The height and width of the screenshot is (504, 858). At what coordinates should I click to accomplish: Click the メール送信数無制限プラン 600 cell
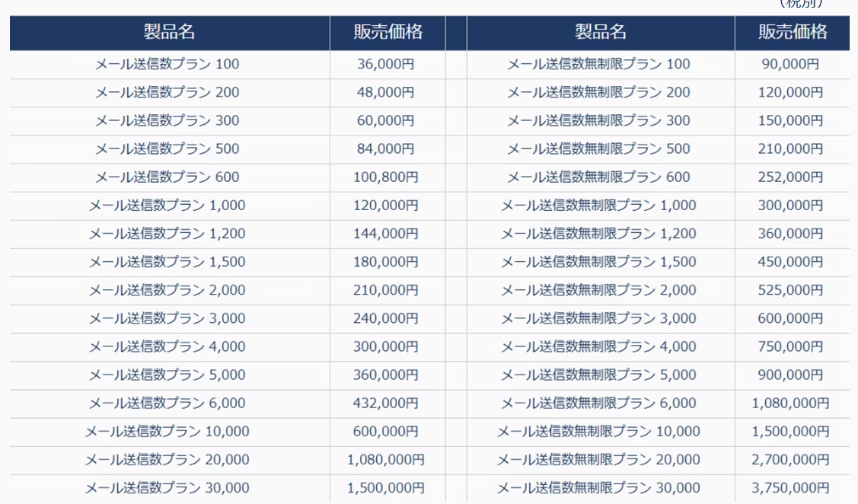click(598, 177)
